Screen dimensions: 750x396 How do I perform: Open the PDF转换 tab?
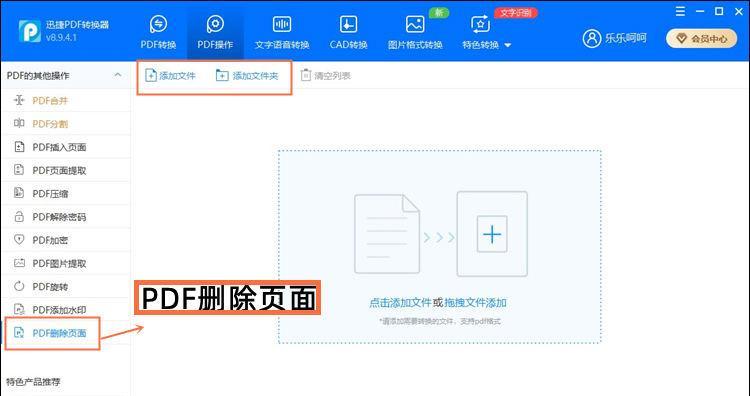click(x=158, y=32)
